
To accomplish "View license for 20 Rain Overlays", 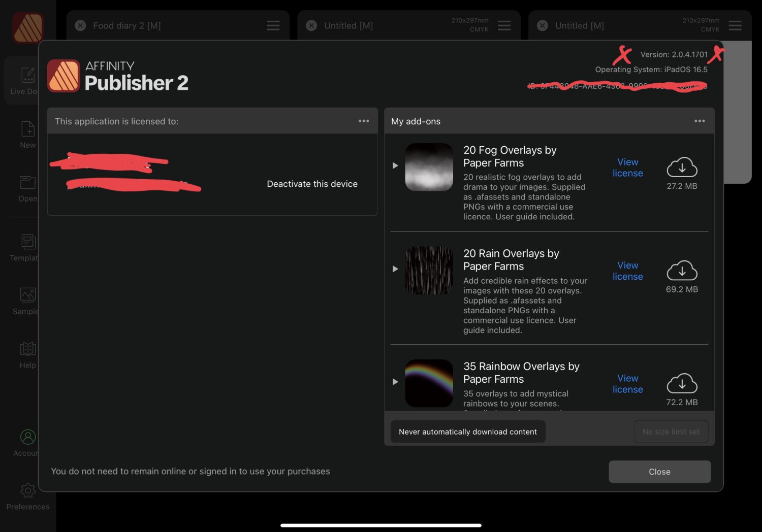I will click(x=628, y=271).
